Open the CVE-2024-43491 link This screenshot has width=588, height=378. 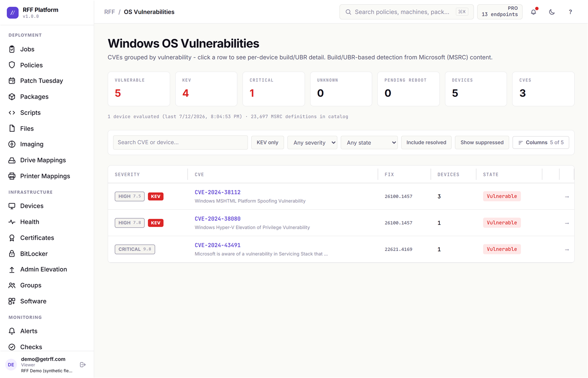(218, 245)
